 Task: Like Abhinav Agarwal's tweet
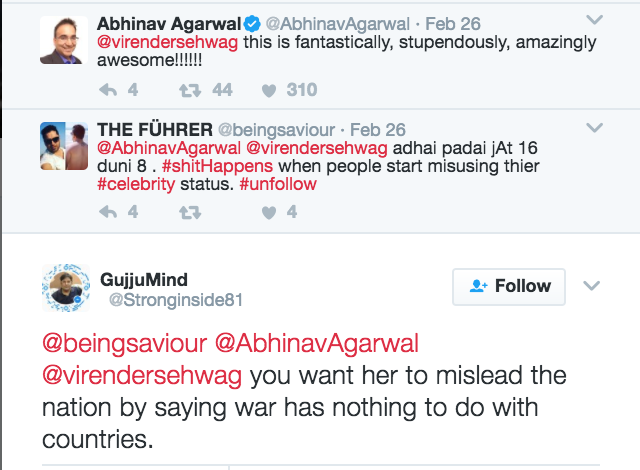(268, 90)
